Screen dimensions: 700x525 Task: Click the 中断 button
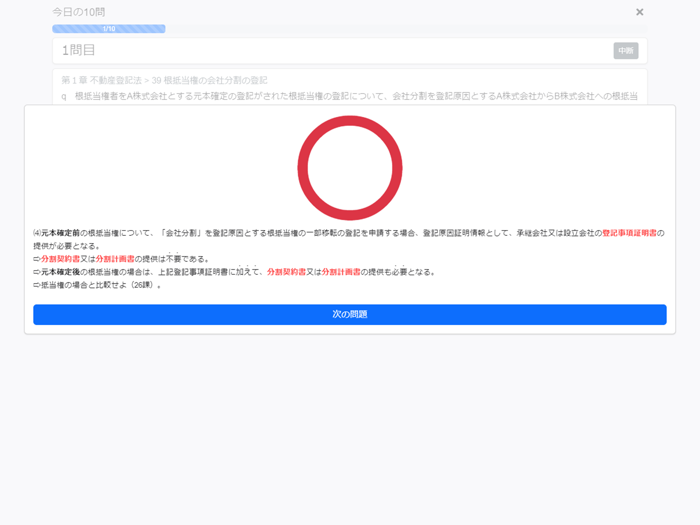click(x=625, y=50)
